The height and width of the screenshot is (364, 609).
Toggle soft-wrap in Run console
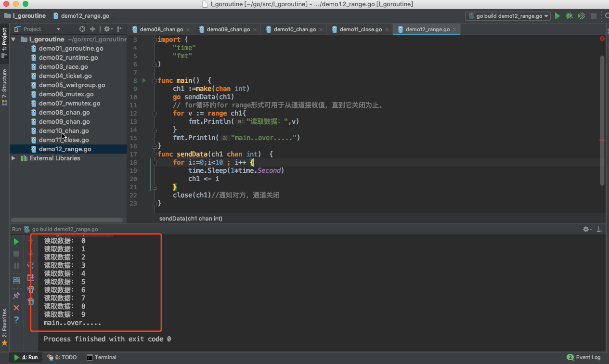click(x=31, y=265)
